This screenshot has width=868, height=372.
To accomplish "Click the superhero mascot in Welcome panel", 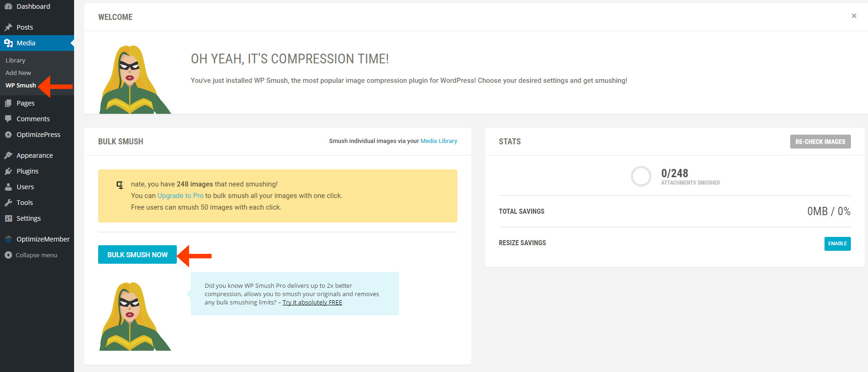I will [135, 79].
